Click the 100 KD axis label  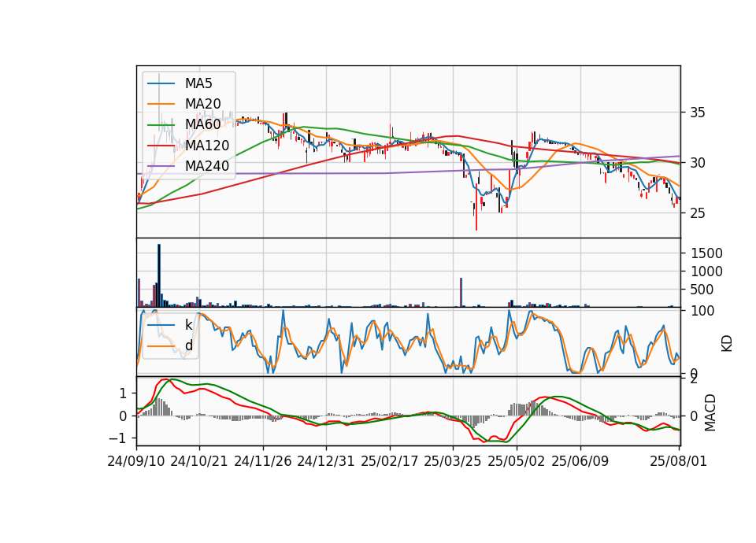[x=702, y=311]
